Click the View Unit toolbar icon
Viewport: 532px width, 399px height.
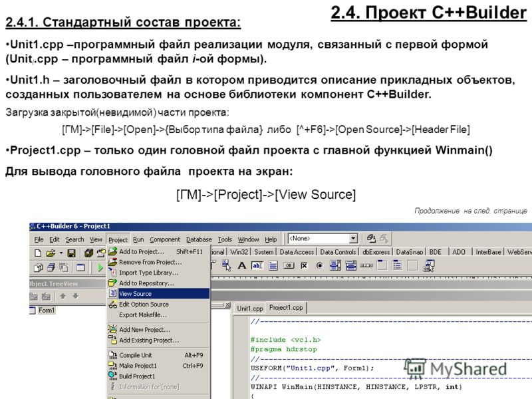click(x=38, y=268)
